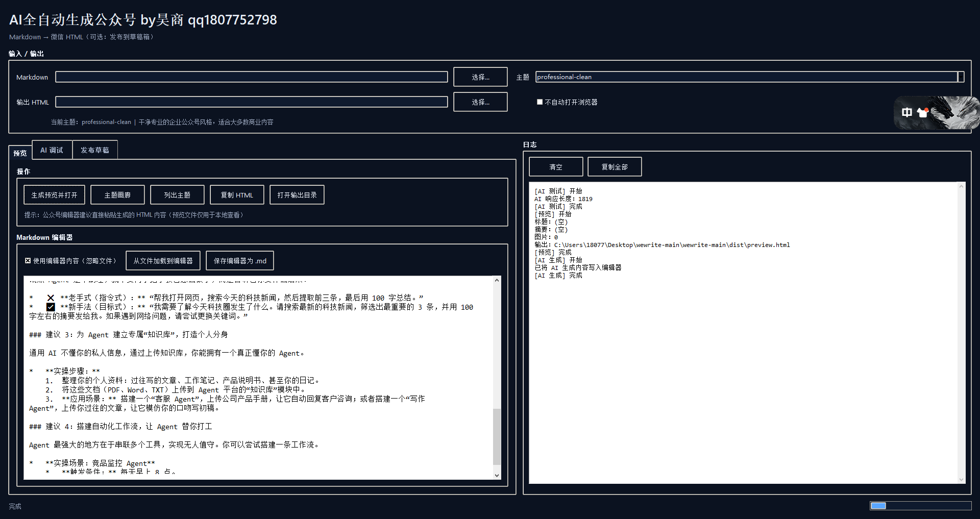Image resolution: width=980 pixels, height=519 pixels.
Task: Select the 预览 tab
Action: click(20, 153)
